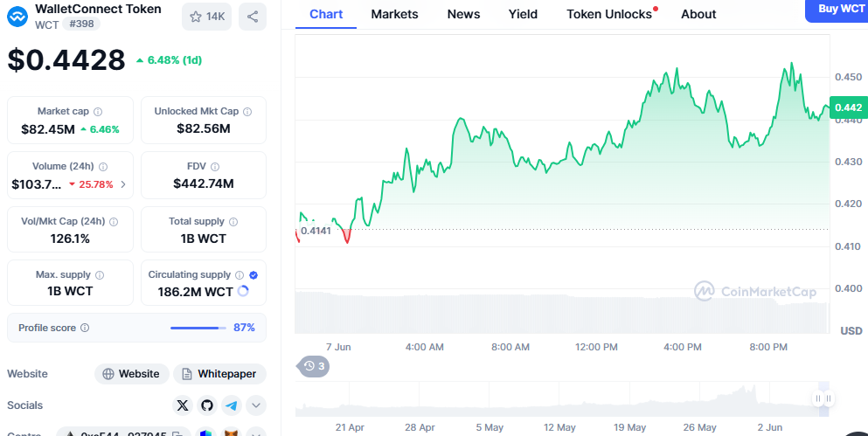Switch to the Chart tab
Image resolution: width=868 pixels, height=436 pixels.
(326, 14)
